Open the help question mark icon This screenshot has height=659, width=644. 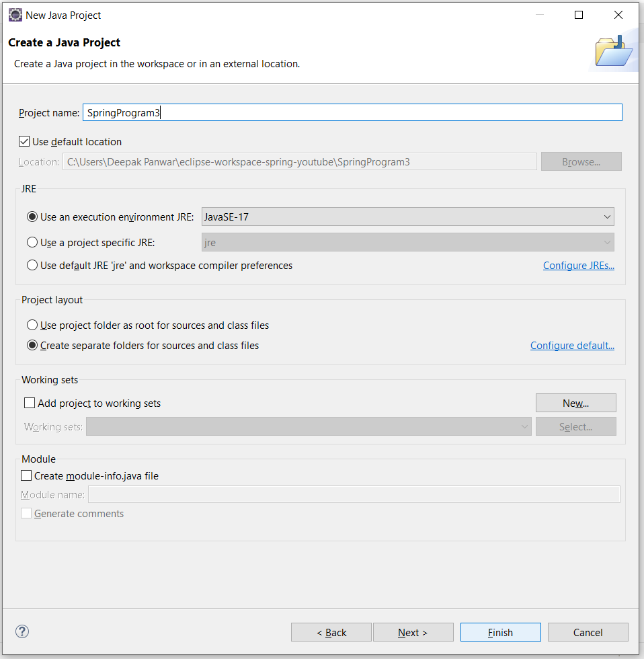pyautogui.click(x=22, y=631)
